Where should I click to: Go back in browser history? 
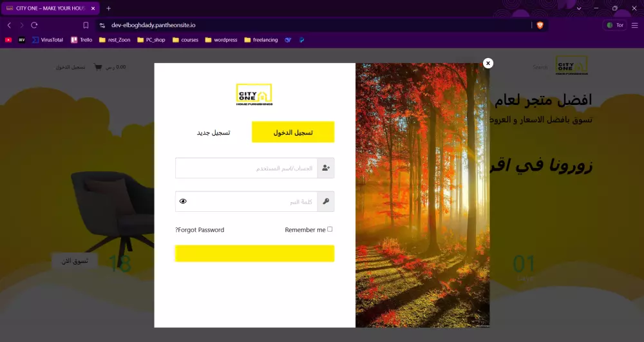tap(9, 25)
